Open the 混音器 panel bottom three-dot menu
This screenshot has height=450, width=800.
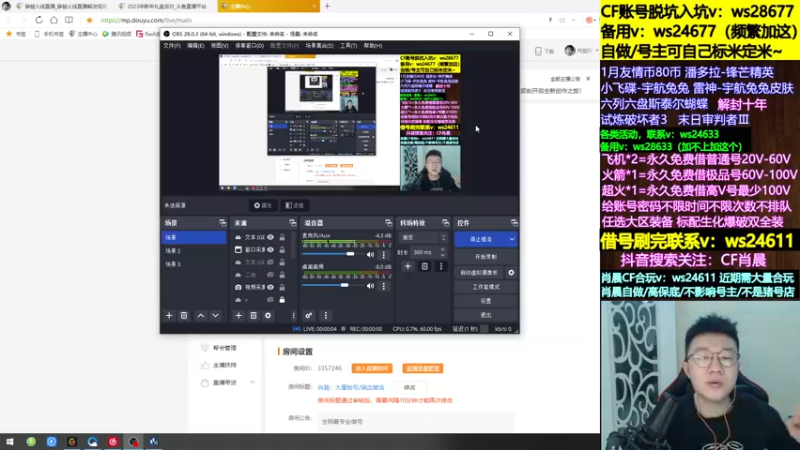[326, 315]
